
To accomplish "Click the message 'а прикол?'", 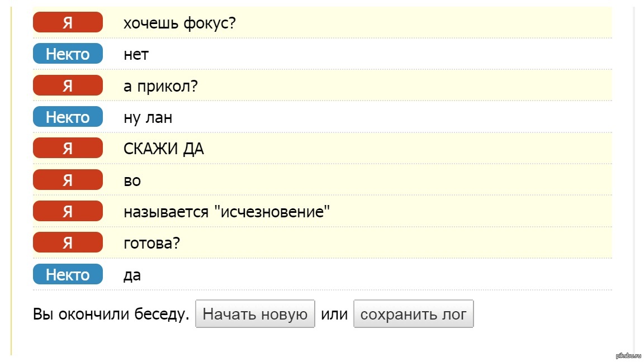I will click(x=160, y=86).
